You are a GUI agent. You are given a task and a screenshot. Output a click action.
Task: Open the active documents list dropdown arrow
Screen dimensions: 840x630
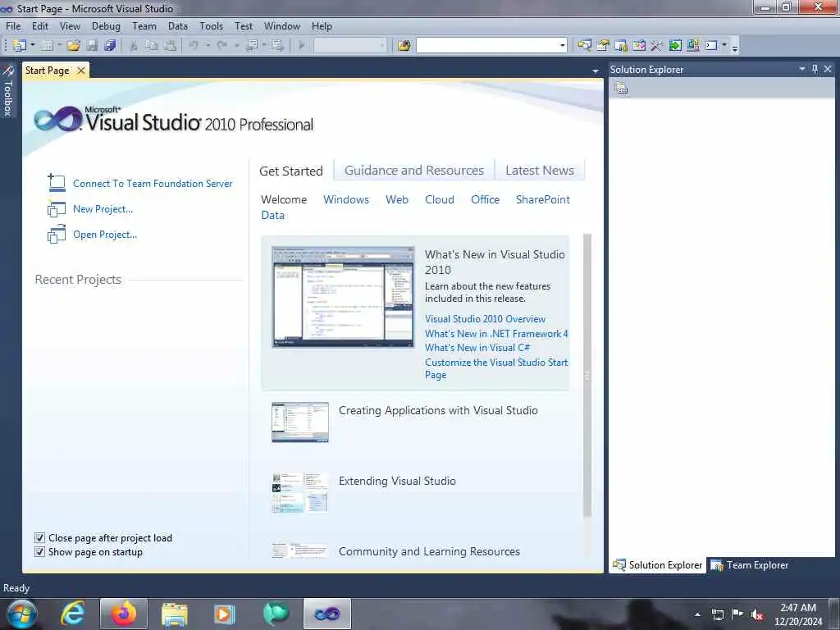[x=596, y=71]
